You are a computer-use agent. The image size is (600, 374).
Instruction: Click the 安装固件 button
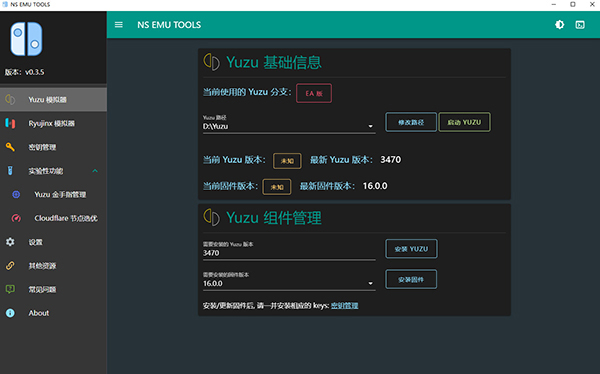[x=411, y=279]
